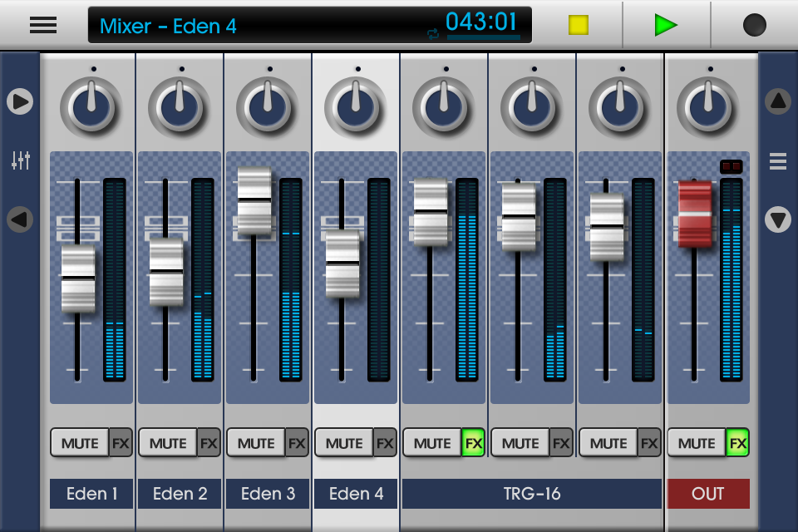Click the down arrow in the right sidebar
The width and height of the screenshot is (798, 532).
point(778,220)
